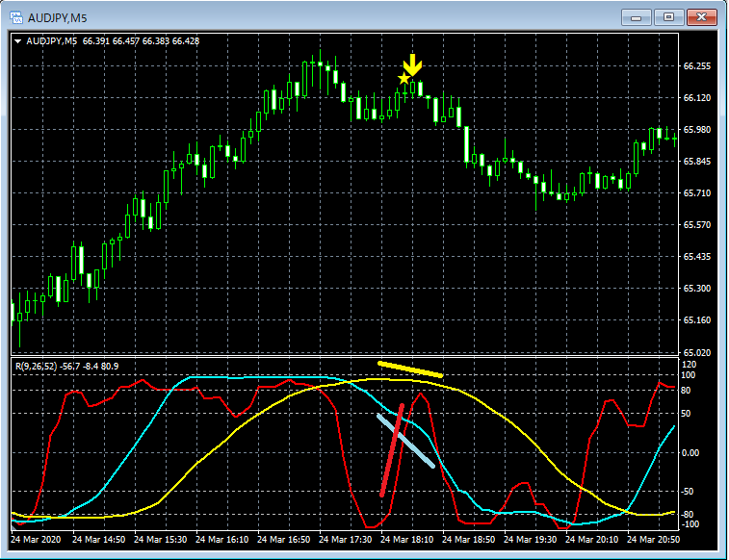Image resolution: width=729 pixels, height=560 pixels.
Task: Click time label 24 Mar 20:50
Action: (x=653, y=540)
